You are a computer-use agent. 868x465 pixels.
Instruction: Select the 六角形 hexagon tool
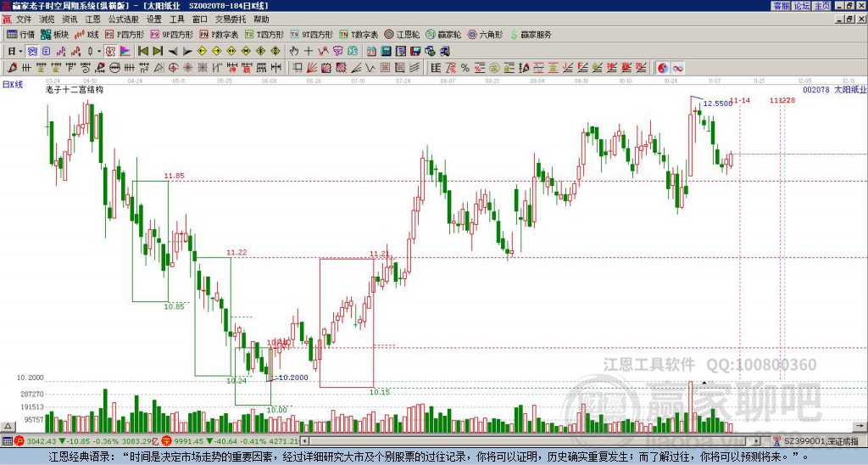(x=484, y=35)
